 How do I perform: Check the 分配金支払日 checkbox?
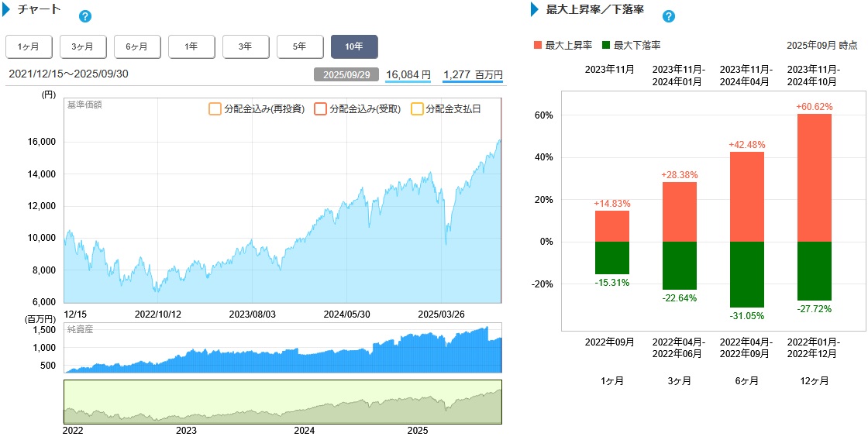(417, 109)
